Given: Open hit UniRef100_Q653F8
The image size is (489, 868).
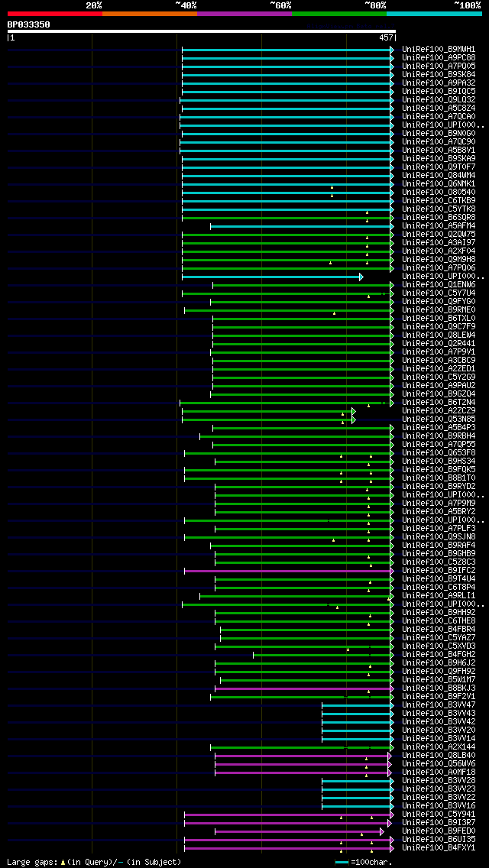Looking at the screenshot, I should tap(439, 453).
